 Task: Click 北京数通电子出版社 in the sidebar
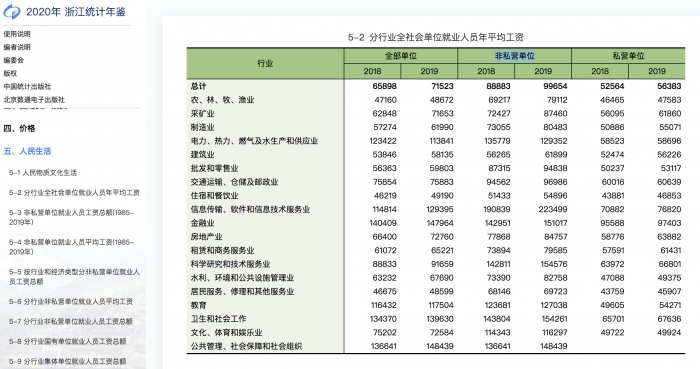pos(34,100)
